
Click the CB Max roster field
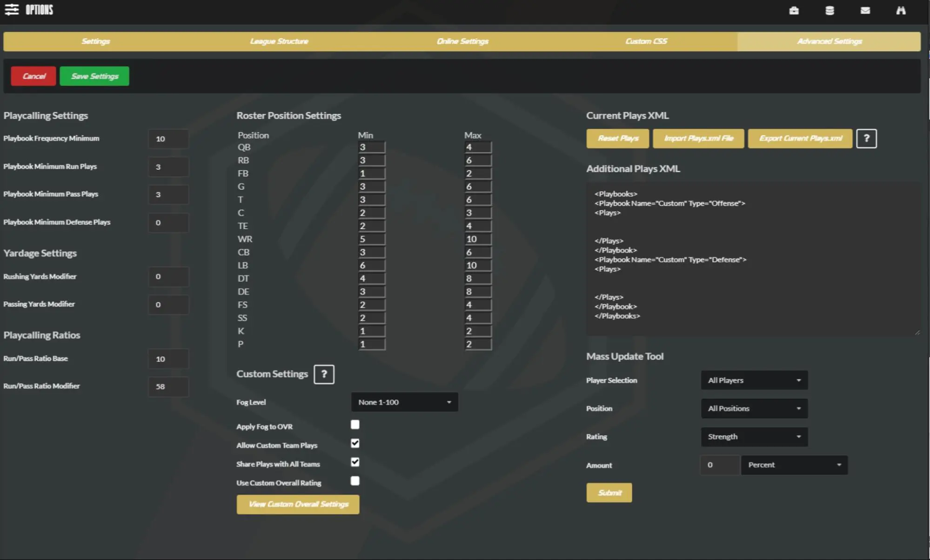pos(478,252)
